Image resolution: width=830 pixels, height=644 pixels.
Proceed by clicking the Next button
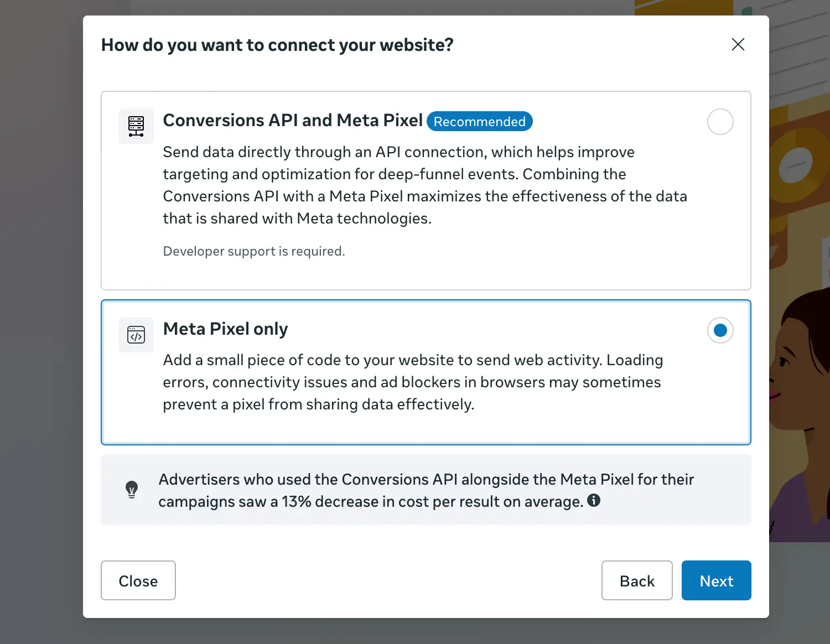716,580
